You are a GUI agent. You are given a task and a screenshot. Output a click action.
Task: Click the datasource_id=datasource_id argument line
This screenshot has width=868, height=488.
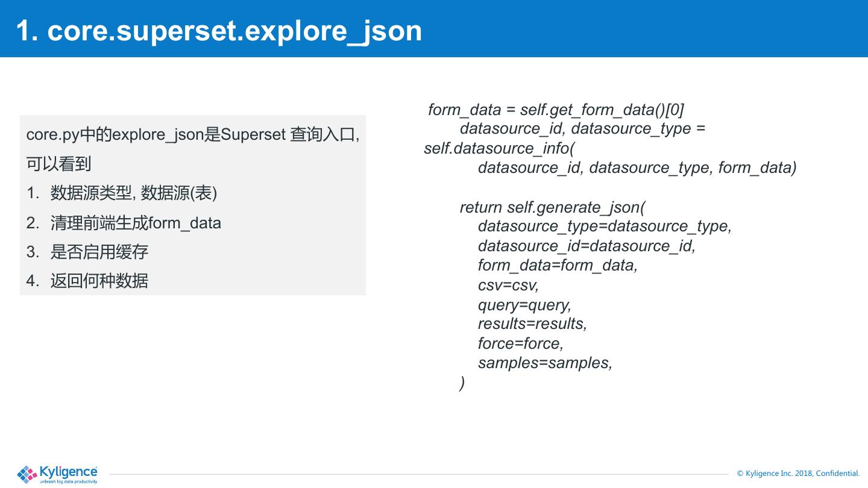(587, 246)
